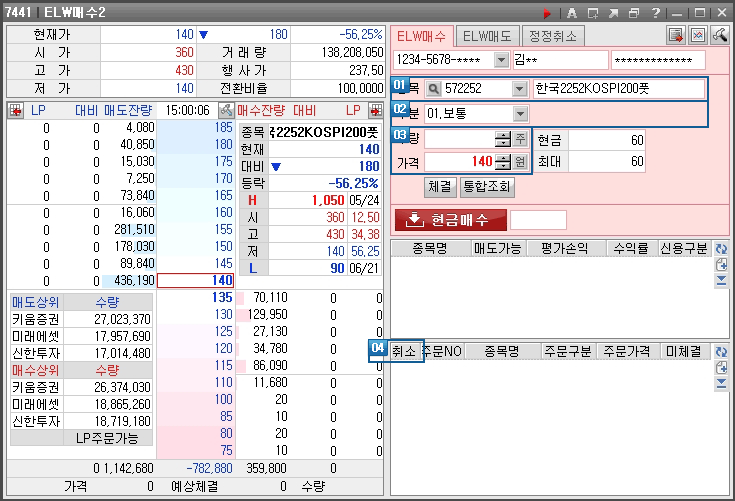735x501 pixels.
Task: Open font size setting with A icon
Action: (x=571, y=13)
